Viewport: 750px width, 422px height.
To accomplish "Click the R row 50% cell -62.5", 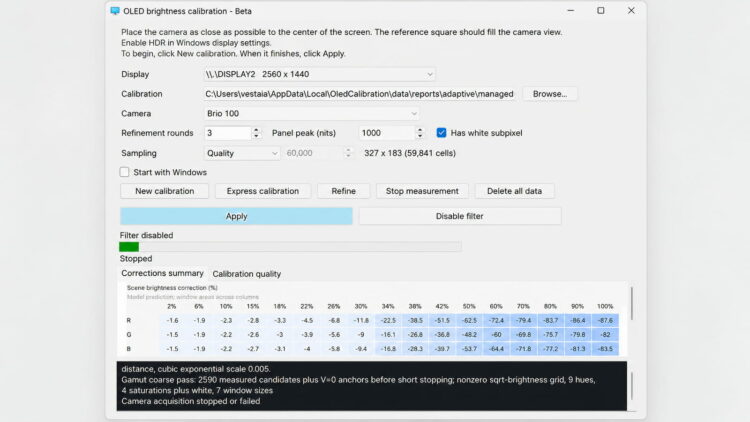I will pos(469,320).
